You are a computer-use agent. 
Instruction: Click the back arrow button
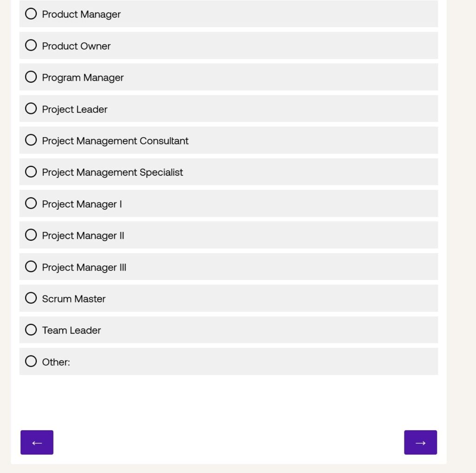37,442
